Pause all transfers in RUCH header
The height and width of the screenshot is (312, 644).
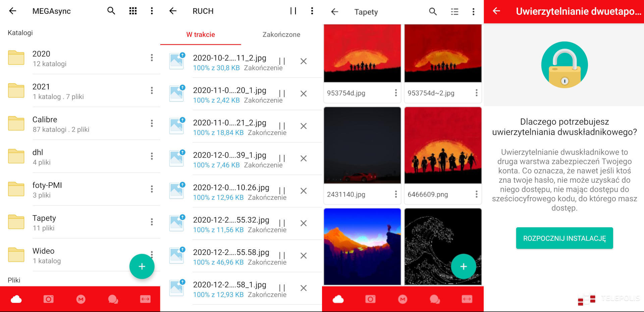coord(293,11)
